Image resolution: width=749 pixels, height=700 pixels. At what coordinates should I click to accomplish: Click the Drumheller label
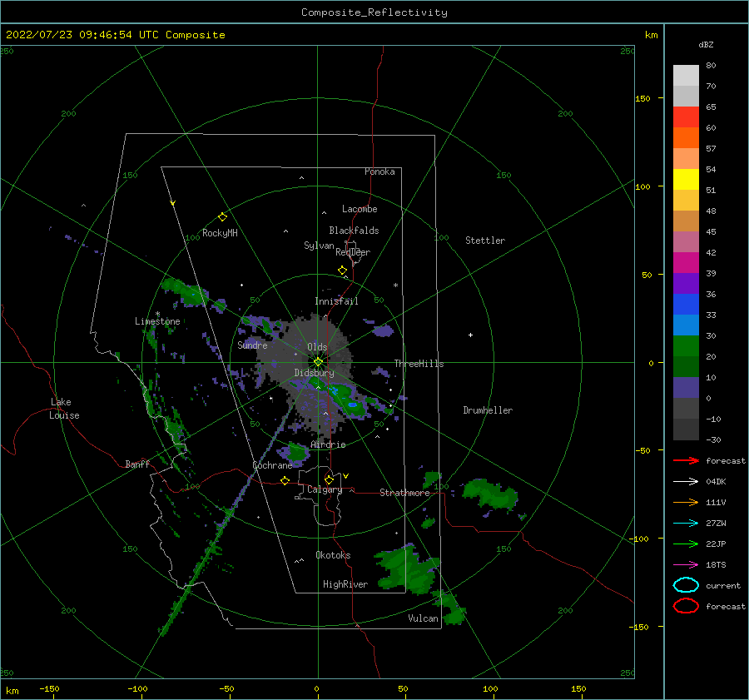pyautogui.click(x=488, y=410)
